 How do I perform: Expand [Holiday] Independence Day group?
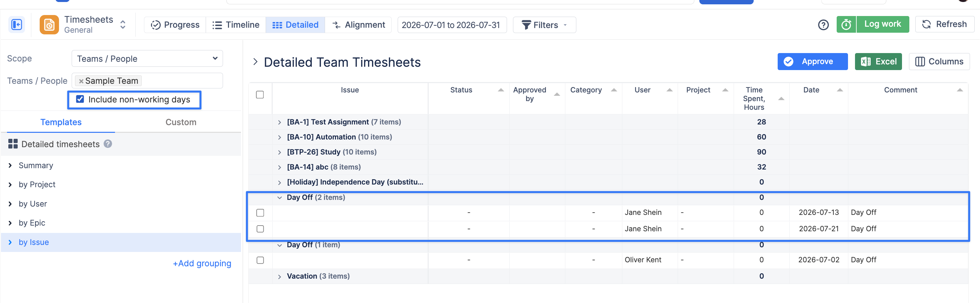pos(280,182)
